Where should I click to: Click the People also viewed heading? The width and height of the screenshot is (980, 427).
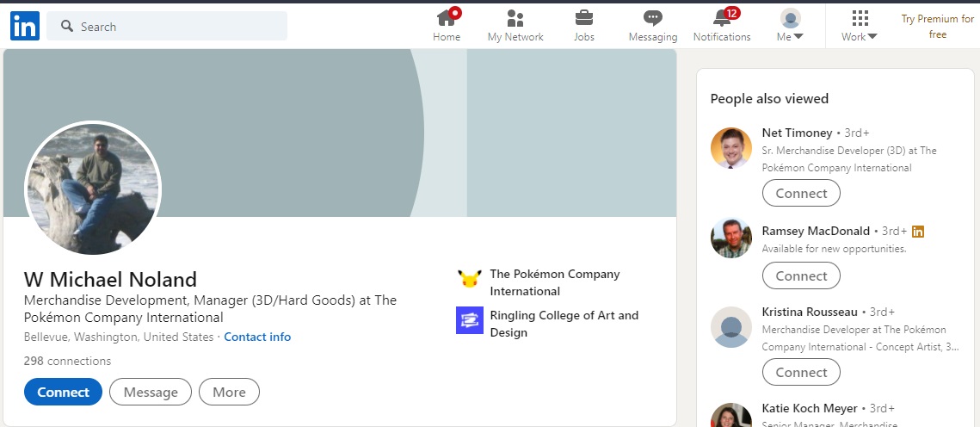click(x=769, y=99)
